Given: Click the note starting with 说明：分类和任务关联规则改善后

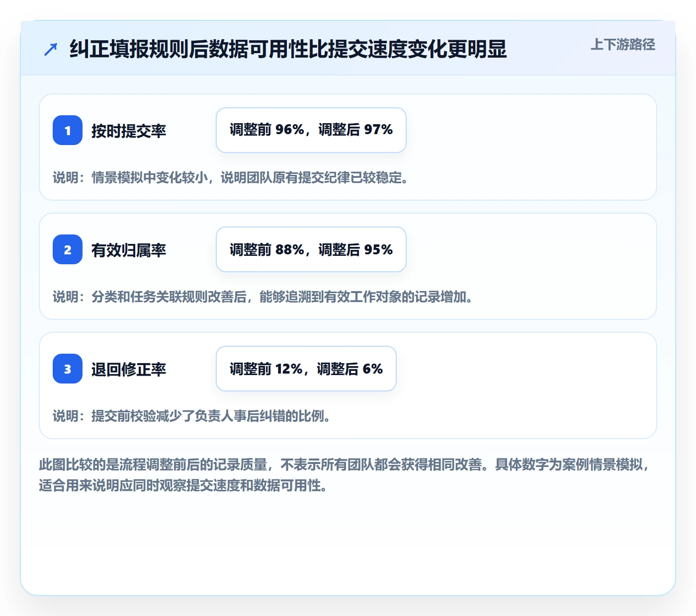Looking at the screenshot, I should point(262,297).
